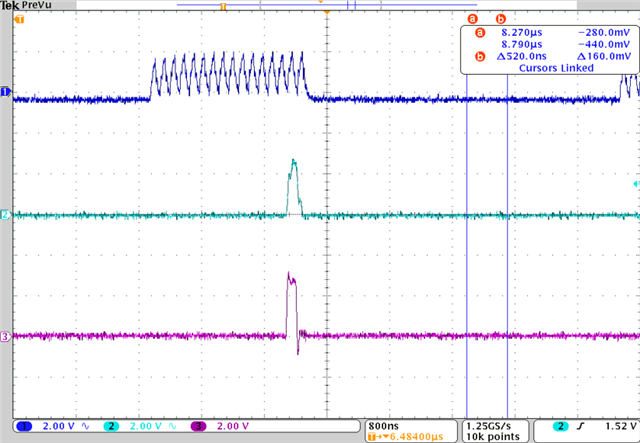Screen dimensions: 640x443
Task: Click the cyan channel 2 pulse waveform
Action: [x=295, y=187]
